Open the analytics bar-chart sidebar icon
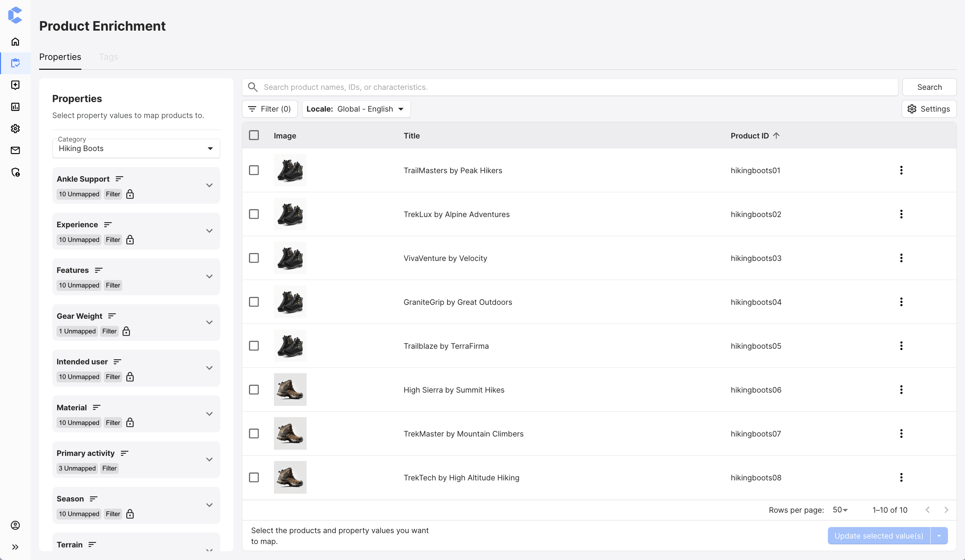 tap(15, 107)
